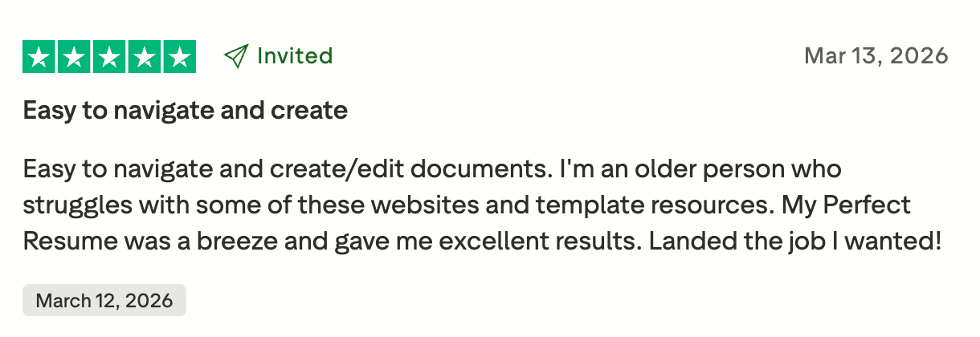
Task: Click the phrase "I'm an older person who"
Action: coord(700,170)
